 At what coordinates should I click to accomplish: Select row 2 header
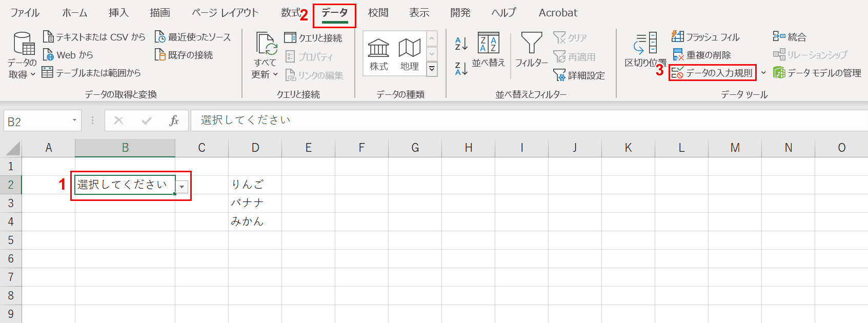[x=11, y=185]
